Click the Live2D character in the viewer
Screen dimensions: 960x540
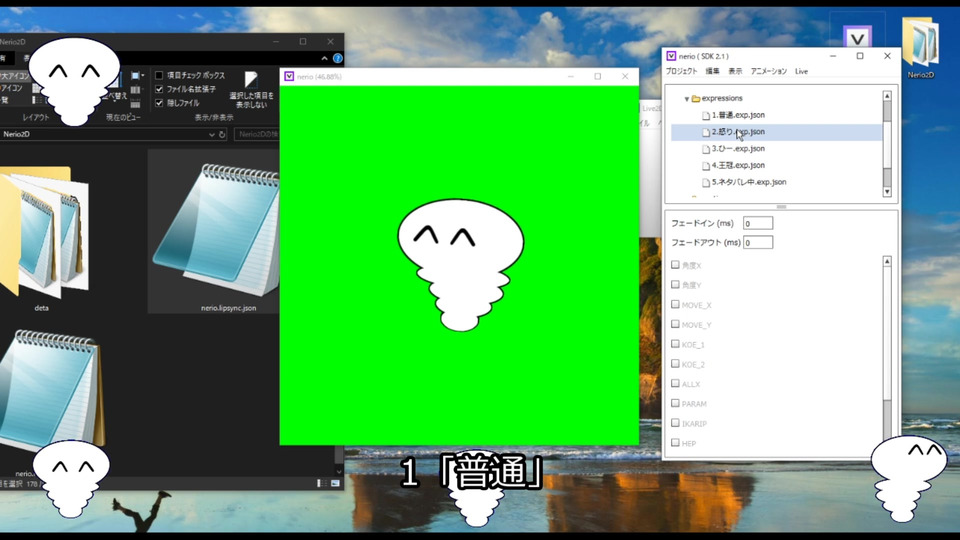click(460, 264)
